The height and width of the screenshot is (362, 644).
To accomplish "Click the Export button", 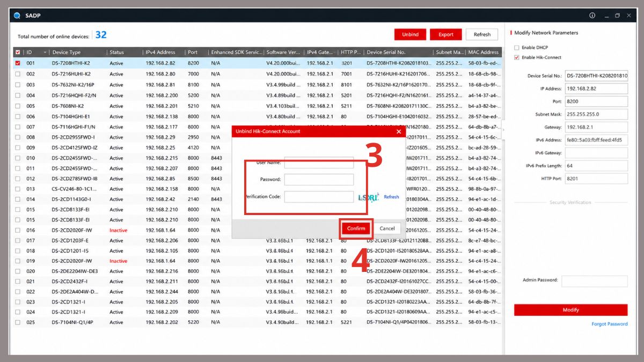I will click(x=446, y=34).
